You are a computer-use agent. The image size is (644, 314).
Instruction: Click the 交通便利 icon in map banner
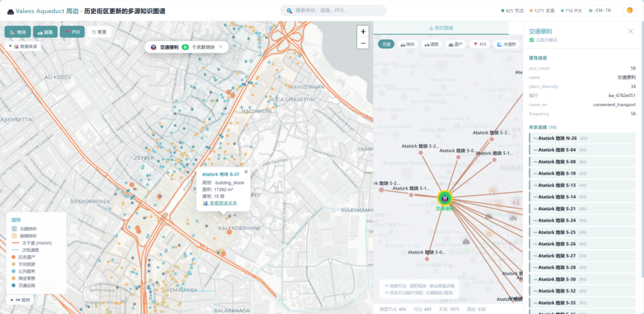154,47
